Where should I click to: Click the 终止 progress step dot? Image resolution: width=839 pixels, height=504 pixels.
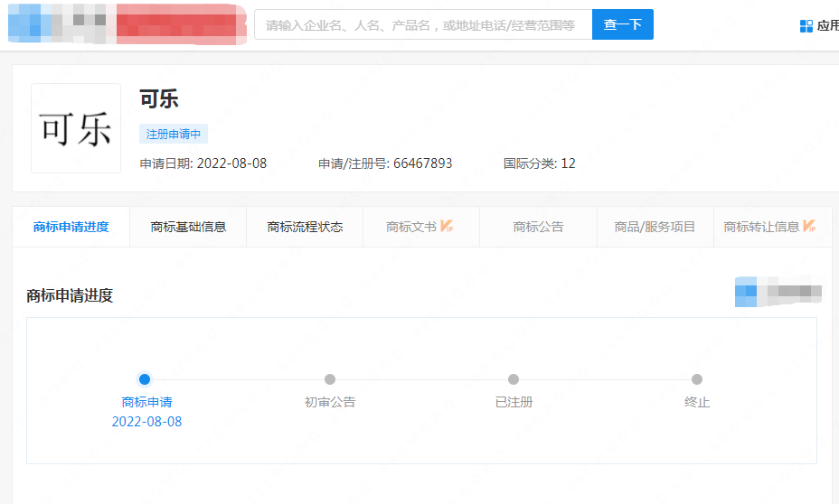pyautogui.click(x=697, y=379)
